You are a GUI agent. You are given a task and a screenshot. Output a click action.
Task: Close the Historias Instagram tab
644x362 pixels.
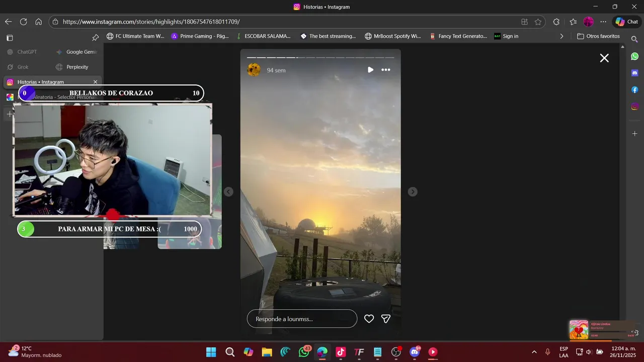pyautogui.click(x=95, y=82)
